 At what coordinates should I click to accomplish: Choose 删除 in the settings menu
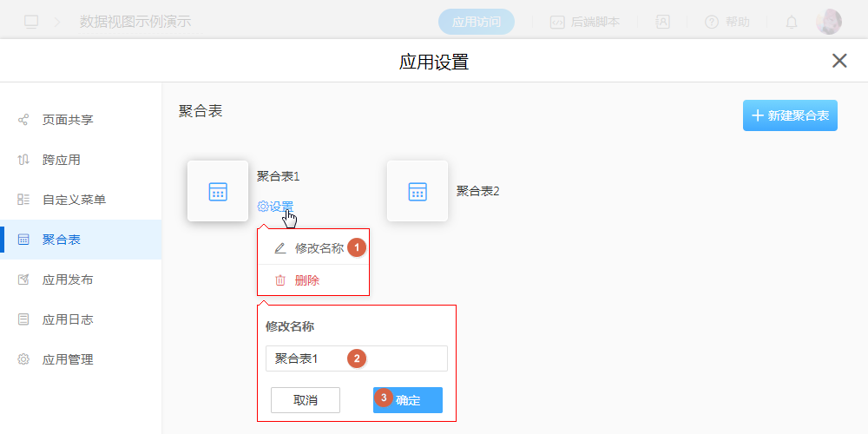306,280
